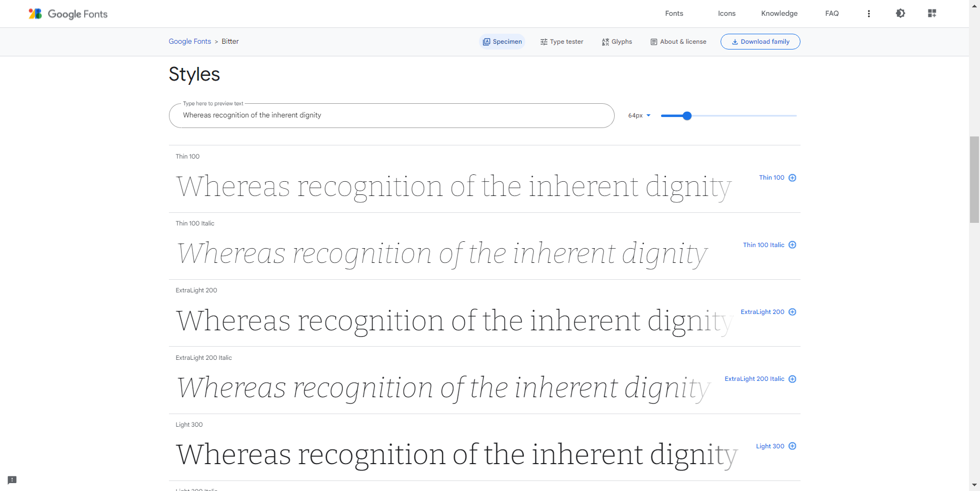This screenshot has height=491, width=980.
Task: Open the Icons menu item
Action: [726, 14]
